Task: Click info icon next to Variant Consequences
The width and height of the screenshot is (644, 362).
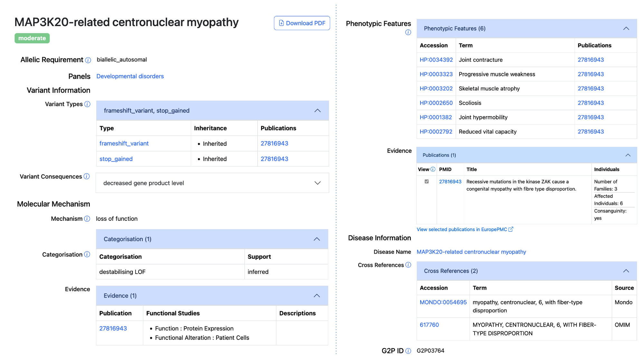Action: pos(87,176)
